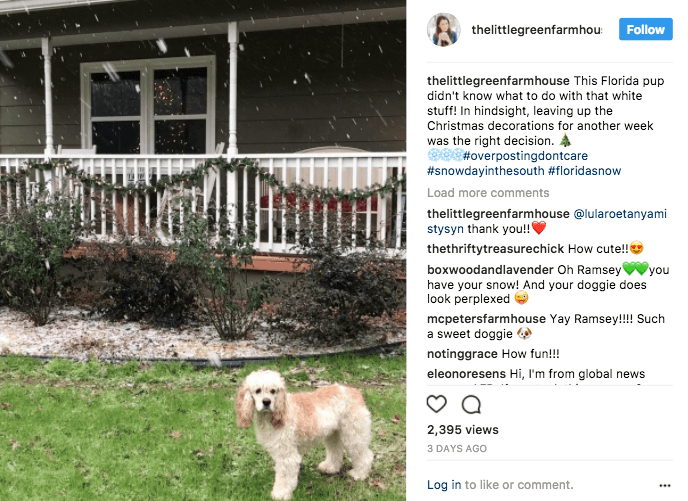The height and width of the screenshot is (501, 688).
Task: Open thelittlegreenfarmhouse profile picture
Action: point(444,29)
